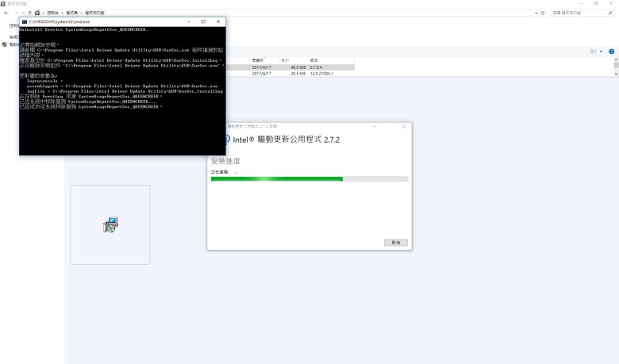Image resolution: width=619 pixels, height=364 pixels.
Task: Select the row with version 12.0.21005.1
Action: pyautogui.click(x=290, y=73)
